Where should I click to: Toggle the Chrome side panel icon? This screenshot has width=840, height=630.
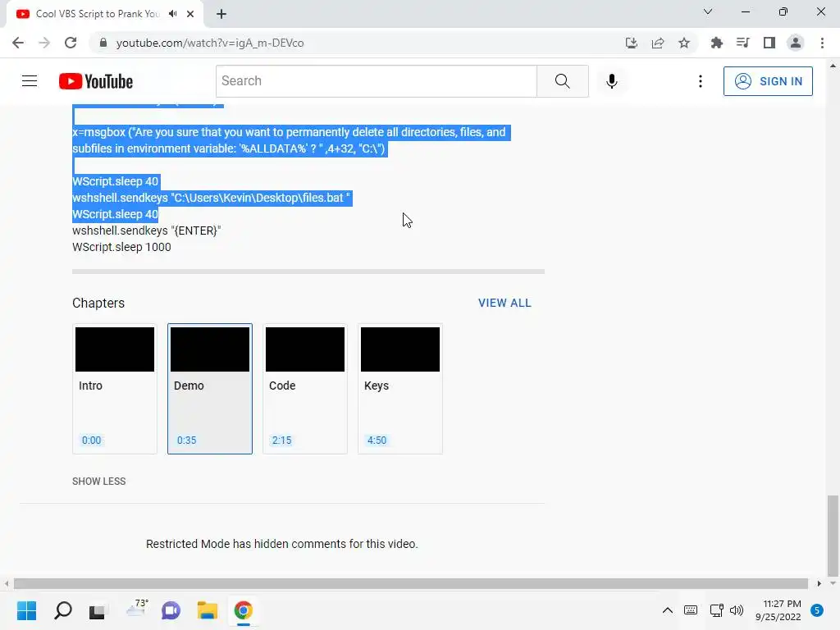(x=769, y=43)
